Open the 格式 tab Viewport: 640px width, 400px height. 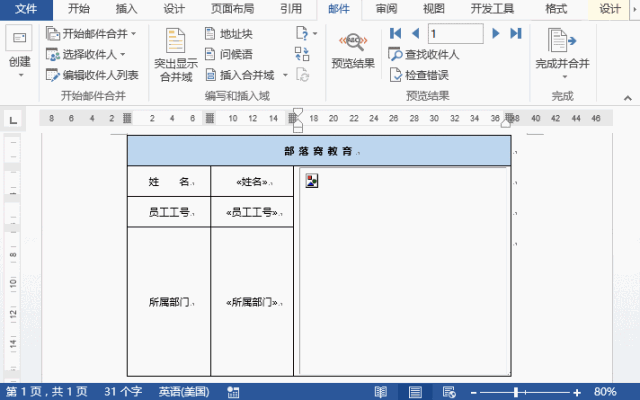pos(556,9)
